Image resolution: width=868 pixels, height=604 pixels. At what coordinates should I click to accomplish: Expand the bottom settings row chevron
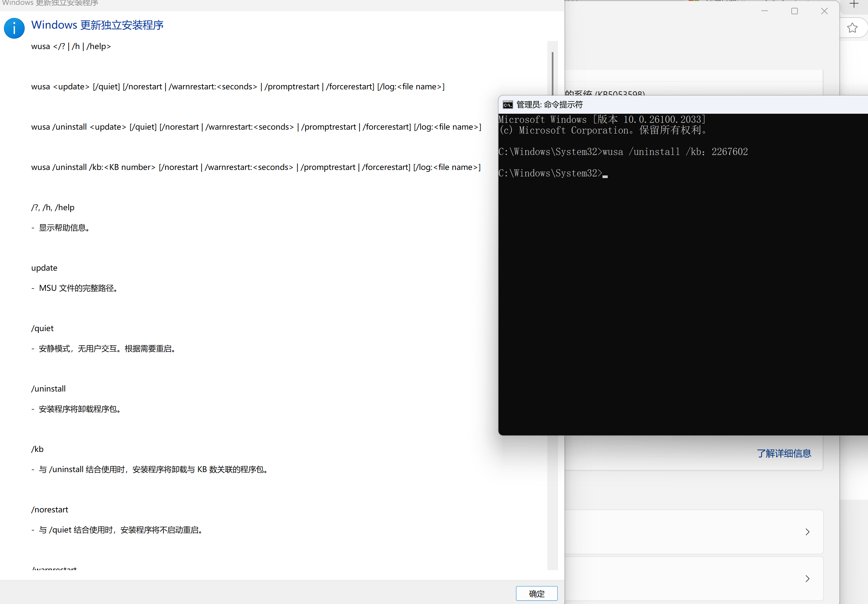[x=807, y=579]
